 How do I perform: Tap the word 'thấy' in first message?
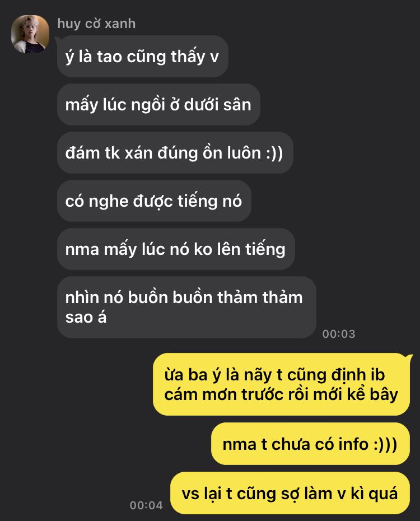coord(188,57)
